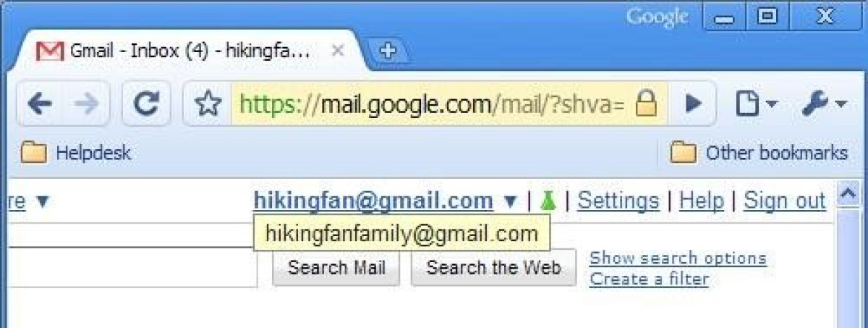Open a new tab with plus button
This screenshot has height=328, width=868.
click(x=388, y=51)
